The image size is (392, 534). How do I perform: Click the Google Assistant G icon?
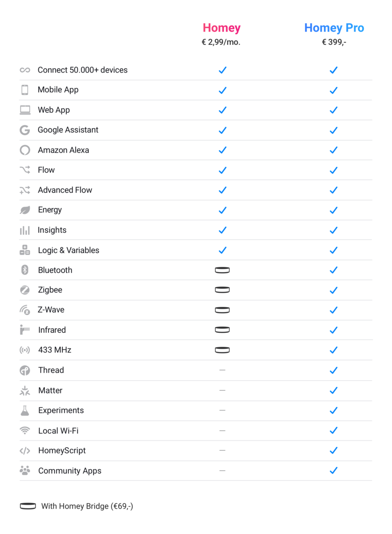25,130
